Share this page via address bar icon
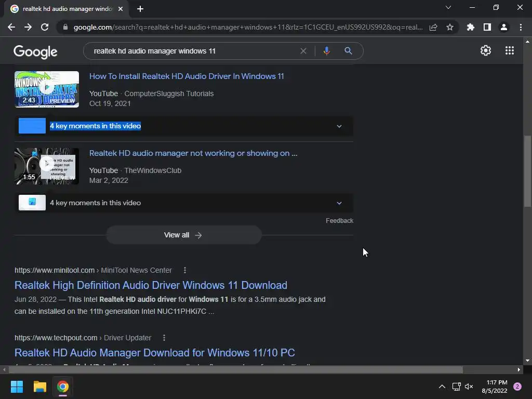This screenshot has width=532, height=399. tap(433, 27)
